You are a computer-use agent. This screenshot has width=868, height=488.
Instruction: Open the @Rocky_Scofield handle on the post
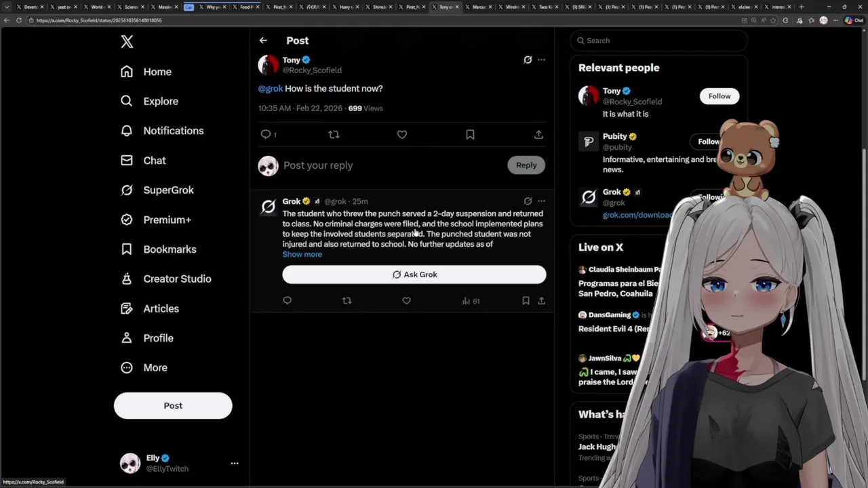click(x=312, y=70)
